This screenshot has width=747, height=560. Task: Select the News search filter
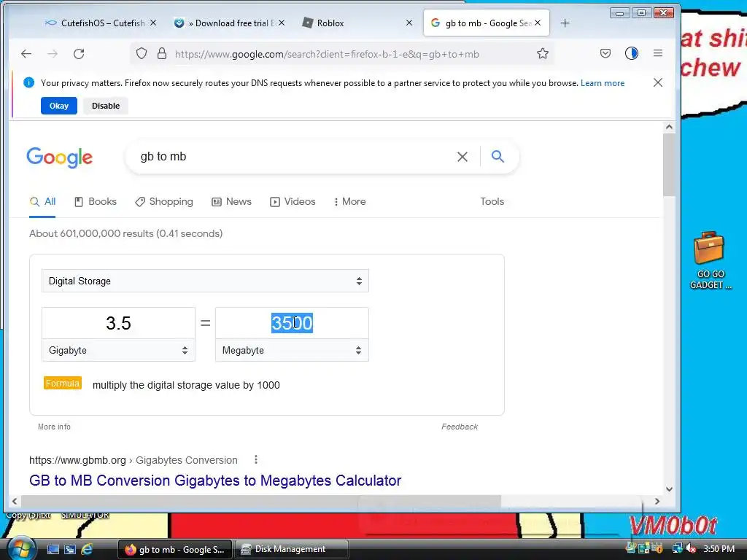[x=231, y=201]
